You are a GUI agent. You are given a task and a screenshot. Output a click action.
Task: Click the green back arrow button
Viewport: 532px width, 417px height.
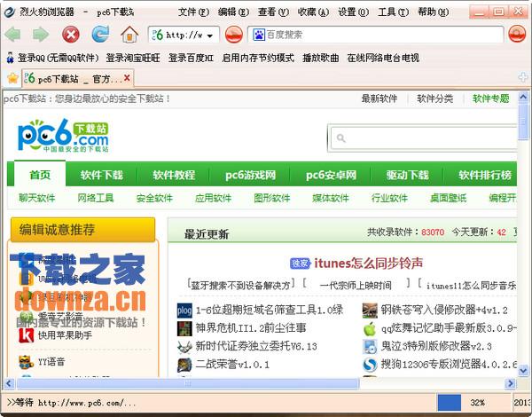click(13, 35)
